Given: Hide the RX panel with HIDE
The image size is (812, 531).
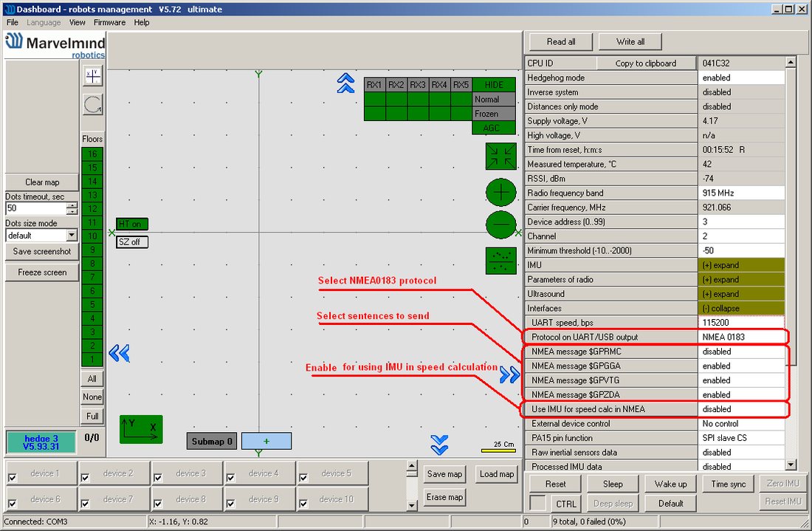Looking at the screenshot, I should tap(494, 84).
